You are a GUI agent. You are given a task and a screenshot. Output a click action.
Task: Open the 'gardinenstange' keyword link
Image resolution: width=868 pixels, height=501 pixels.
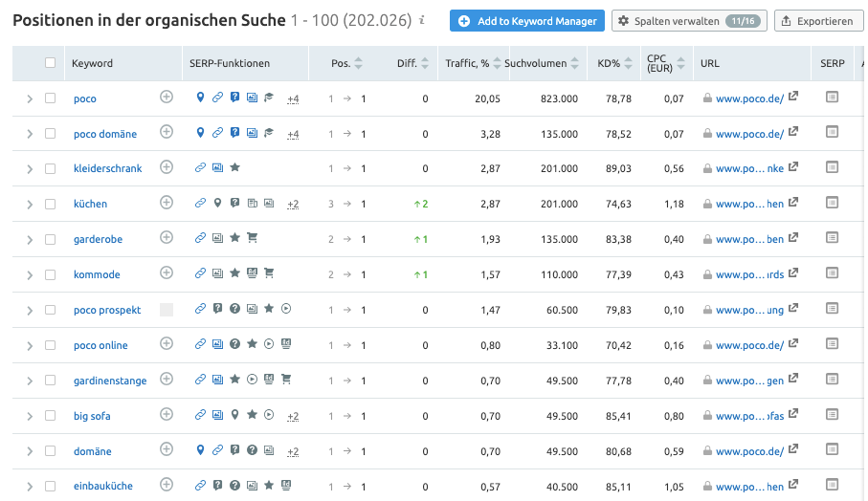tap(110, 381)
